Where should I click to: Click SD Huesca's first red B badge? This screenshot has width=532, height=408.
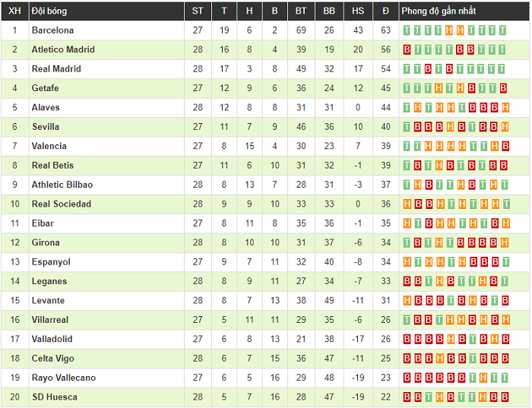pos(407,397)
